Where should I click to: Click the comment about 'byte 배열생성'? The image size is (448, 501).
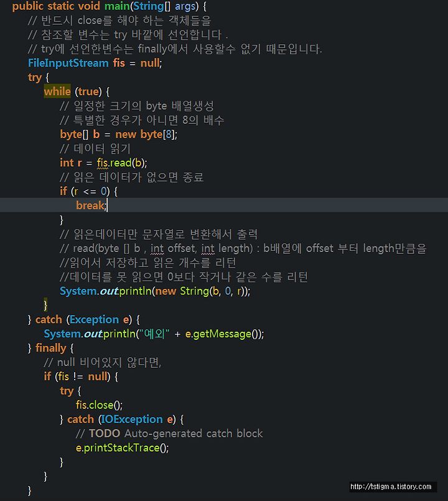137,106
